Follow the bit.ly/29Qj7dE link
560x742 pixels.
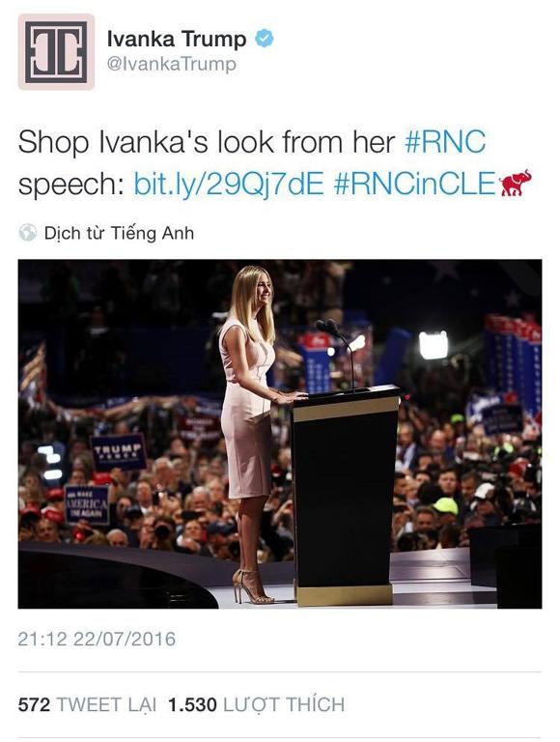(229, 184)
